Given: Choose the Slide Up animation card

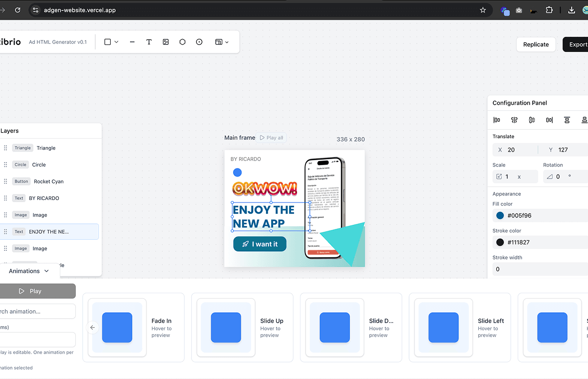Looking at the screenshot, I should pos(245,328).
